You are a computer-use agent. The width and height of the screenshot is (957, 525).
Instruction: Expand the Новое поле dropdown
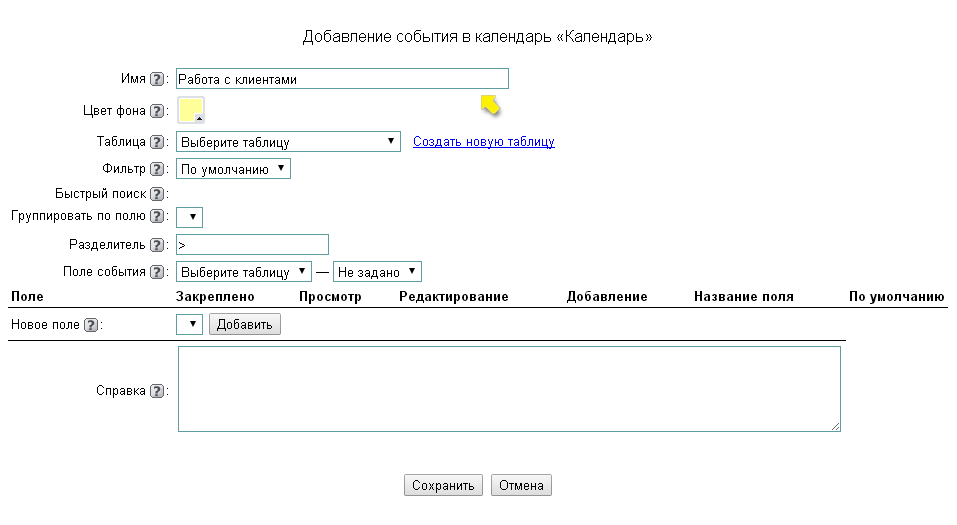[189, 324]
